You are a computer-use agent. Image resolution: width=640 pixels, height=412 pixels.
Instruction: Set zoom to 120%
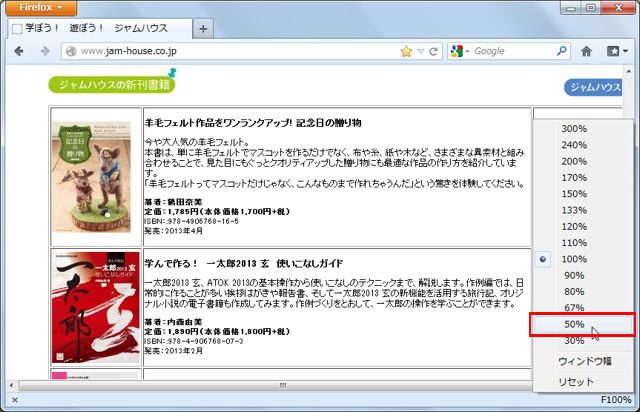[x=574, y=227]
